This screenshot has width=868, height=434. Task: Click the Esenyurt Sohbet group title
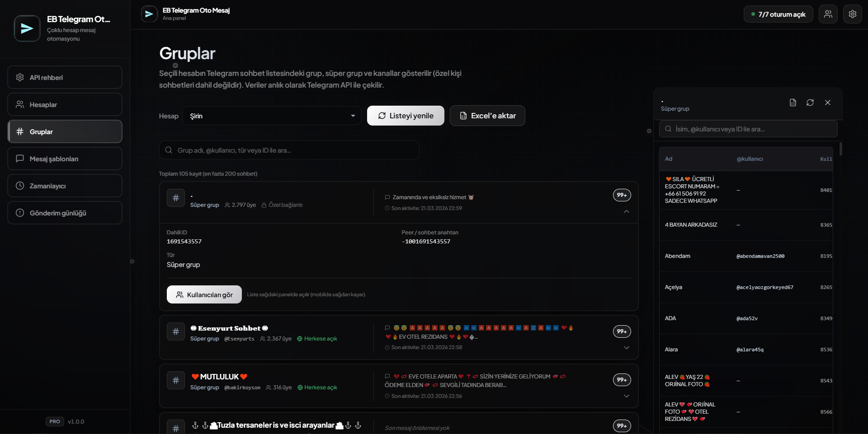[x=229, y=328]
